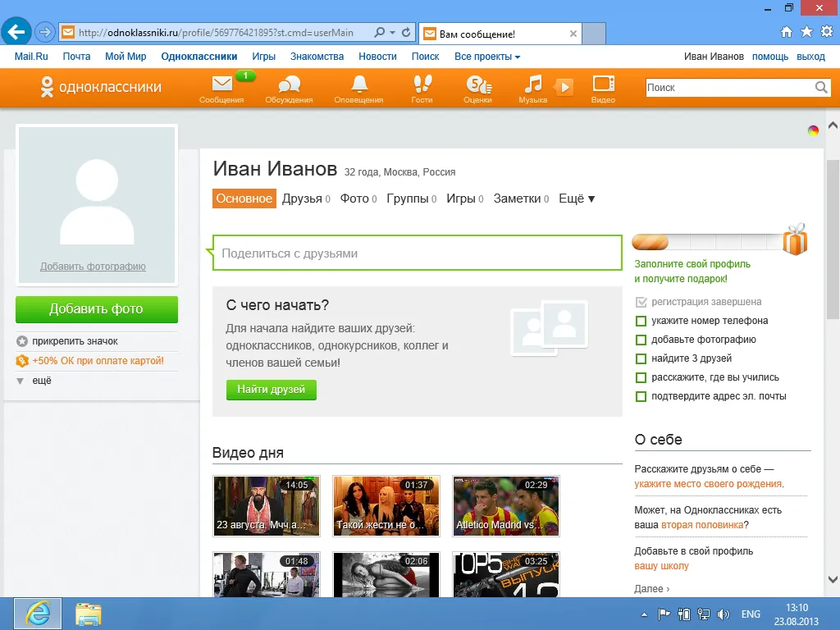Click the green Добавить фото button
This screenshot has height=630, width=840.
pyautogui.click(x=97, y=309)
